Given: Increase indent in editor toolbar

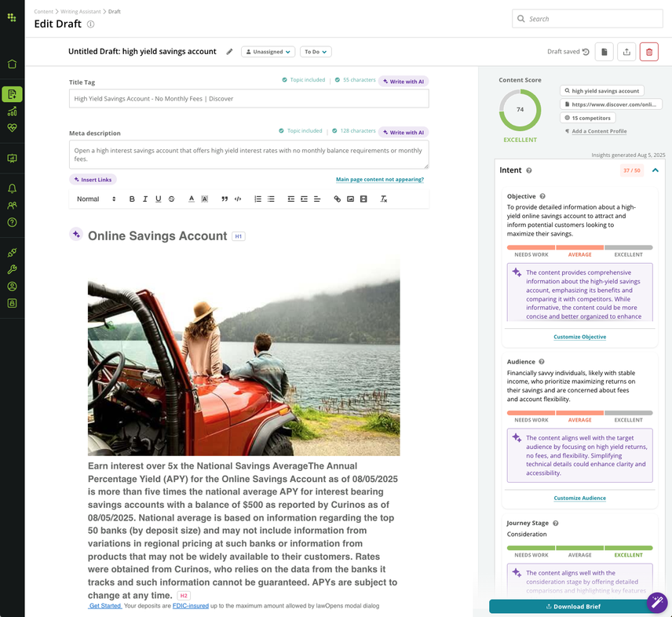Looking at the screenshot, I should click(304, 199).
